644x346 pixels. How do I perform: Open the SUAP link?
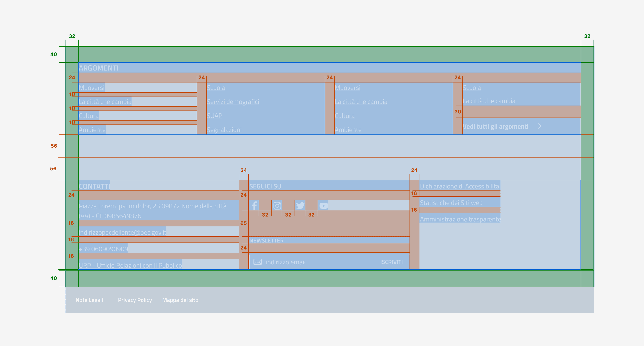[214, 116]
